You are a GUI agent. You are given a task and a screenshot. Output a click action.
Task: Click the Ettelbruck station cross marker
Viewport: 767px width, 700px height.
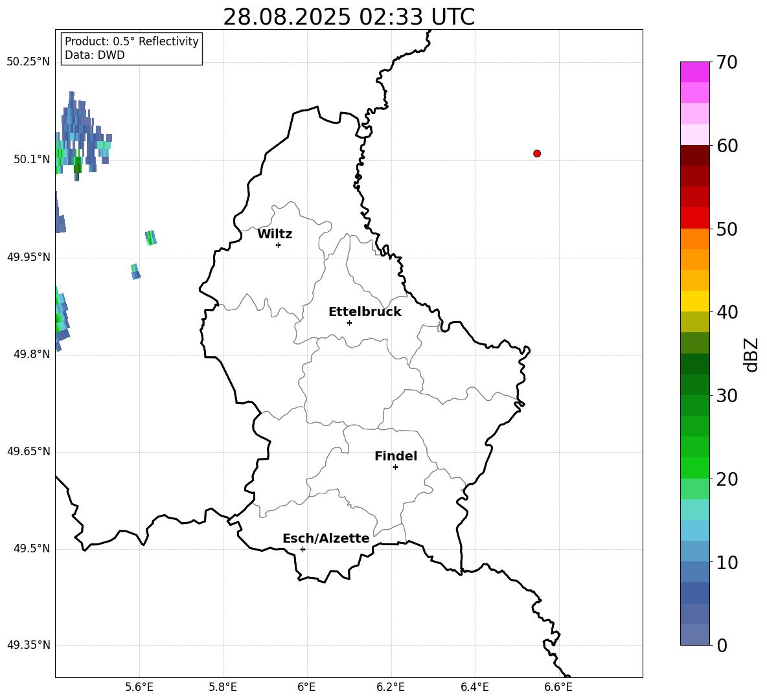[349, 322]
